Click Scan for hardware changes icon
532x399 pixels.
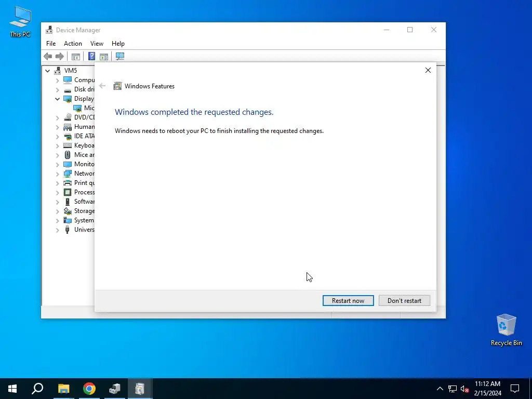(120, 56)
